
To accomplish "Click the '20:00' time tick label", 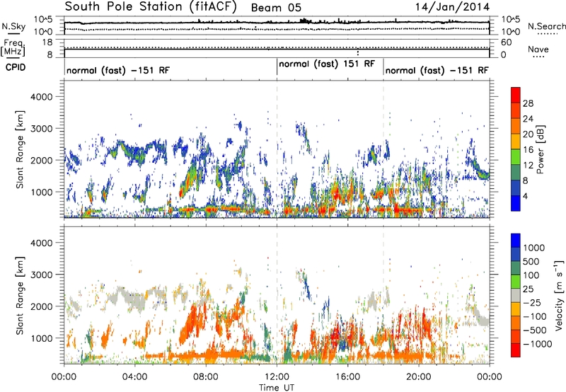I will tap(418, 377).
